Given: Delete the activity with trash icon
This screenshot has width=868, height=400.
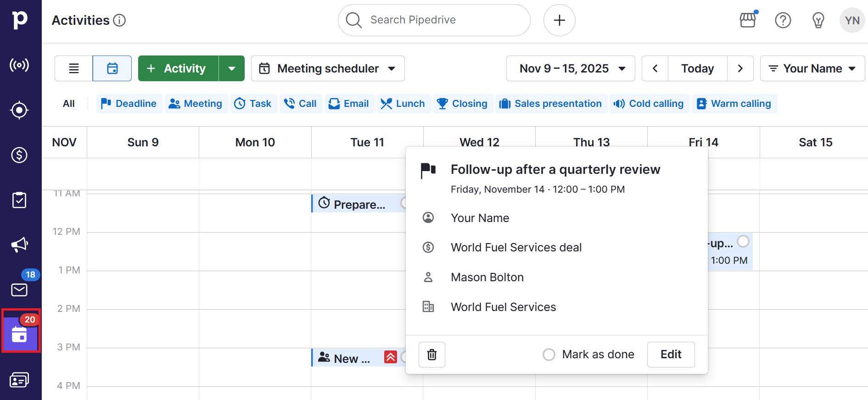Looking at the screenshot, I should [x=432, y=355].
